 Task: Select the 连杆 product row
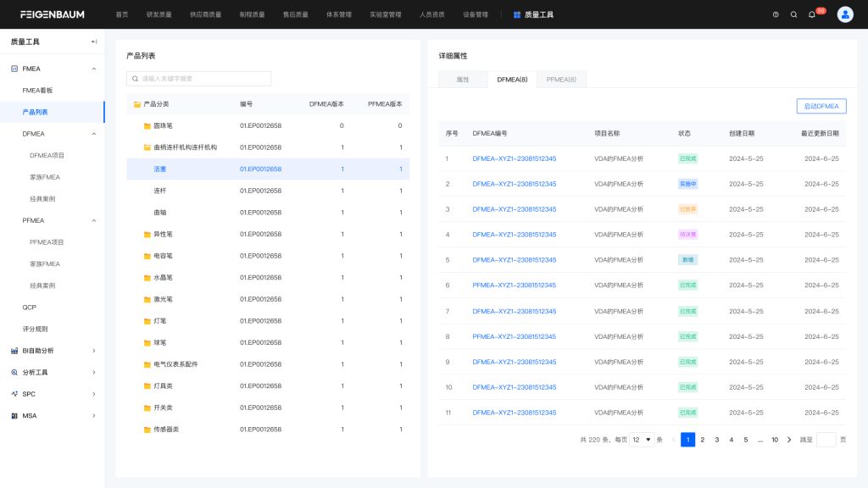(x=268, y=191)
